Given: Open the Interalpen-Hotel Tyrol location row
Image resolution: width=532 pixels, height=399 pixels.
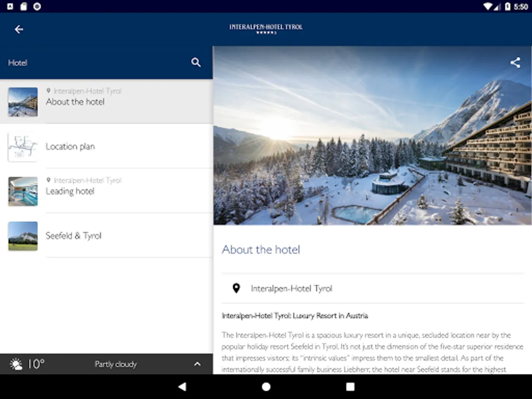Looking at the screenshot, I should point(372,289).
